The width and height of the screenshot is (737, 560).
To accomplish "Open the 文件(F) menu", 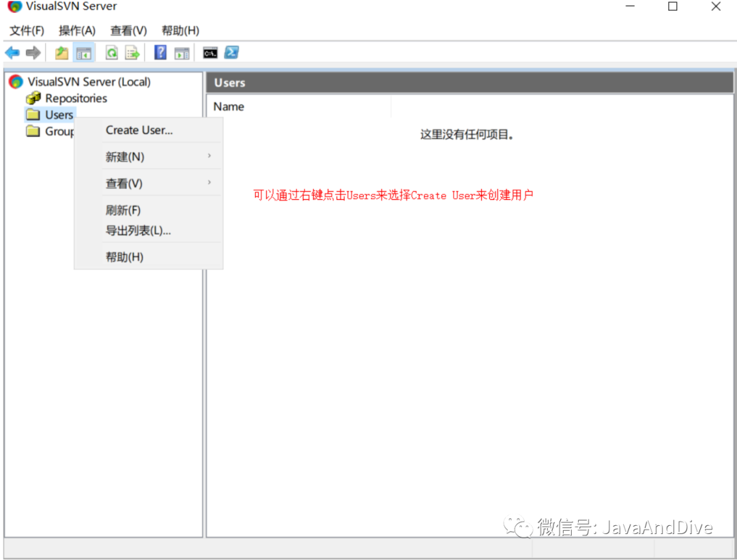I will coord(27,31).
